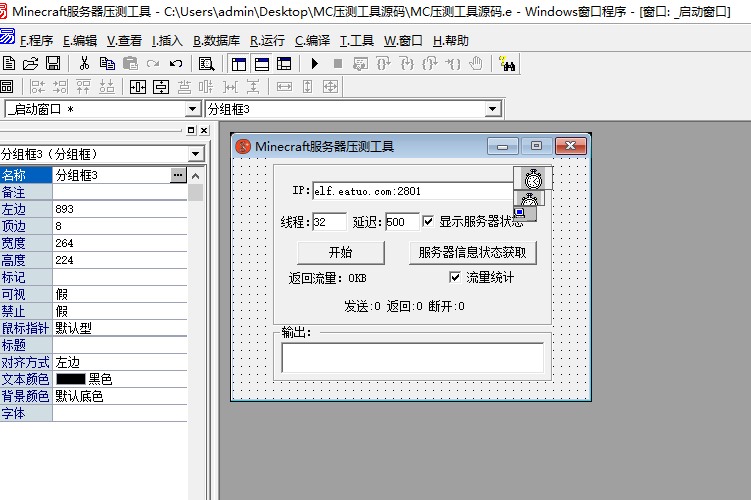Open the C.编译 menu
Viewport: 751px width, 500px height.
point(312,41)
